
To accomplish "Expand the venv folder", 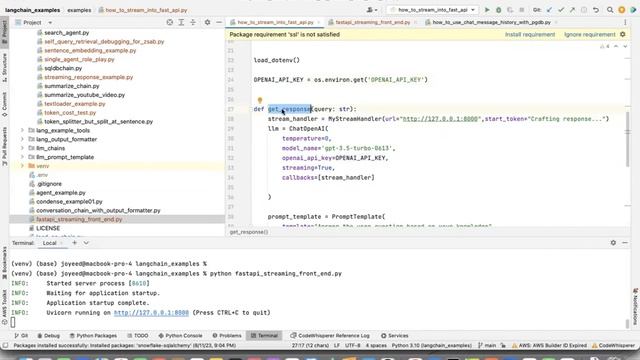I will 22,166.
